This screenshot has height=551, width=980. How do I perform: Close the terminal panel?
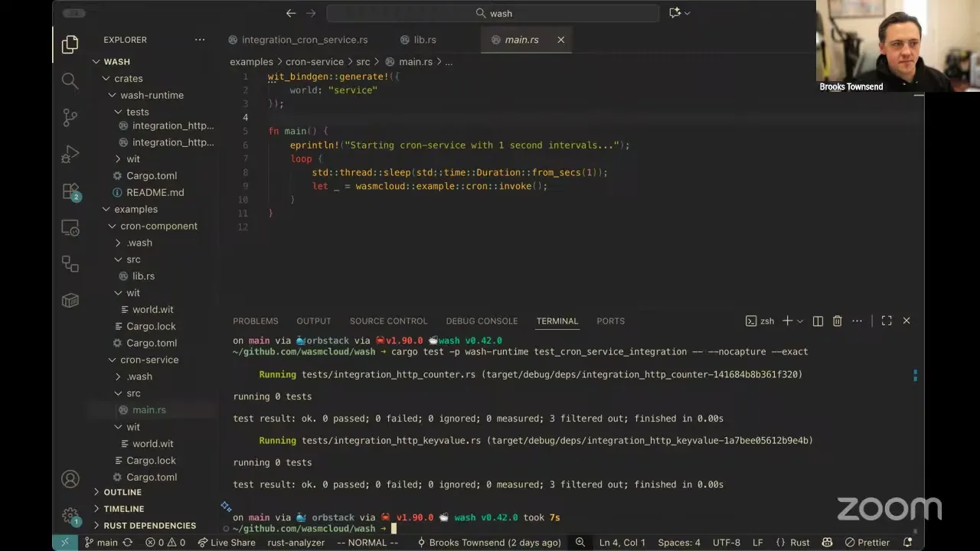pyautogui.click(x=906, y=321)
